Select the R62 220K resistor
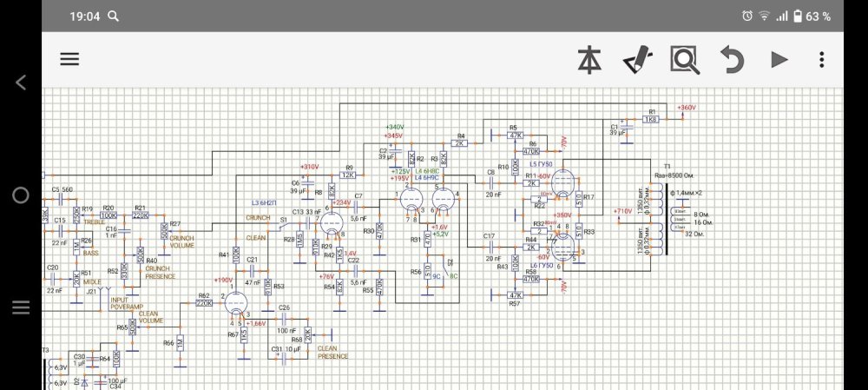The width and height of the screenshot is (868, 390). [x=204, y=303]
